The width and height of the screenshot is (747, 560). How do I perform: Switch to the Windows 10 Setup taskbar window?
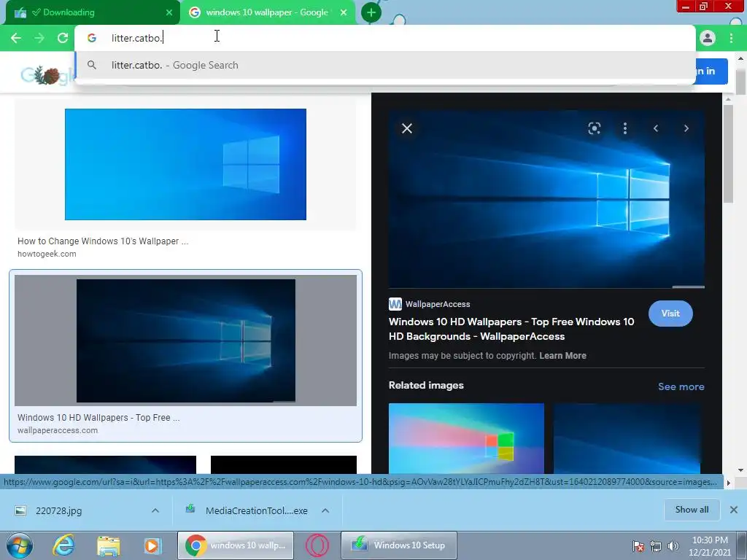[399, 545]
